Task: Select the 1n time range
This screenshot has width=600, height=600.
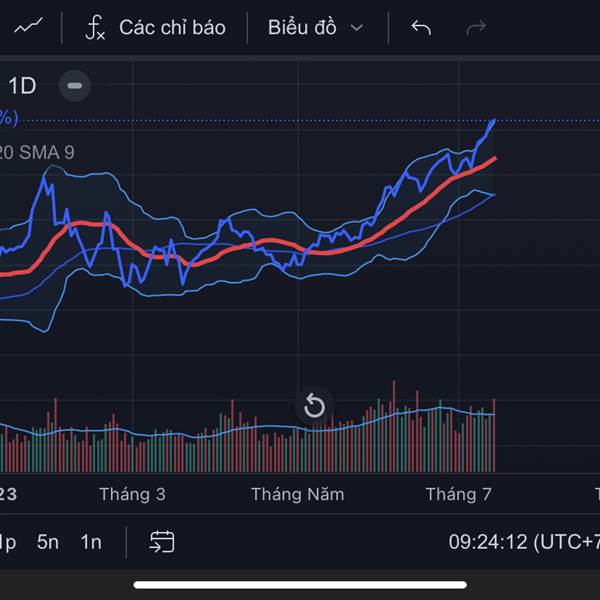Action: [91, 542]
